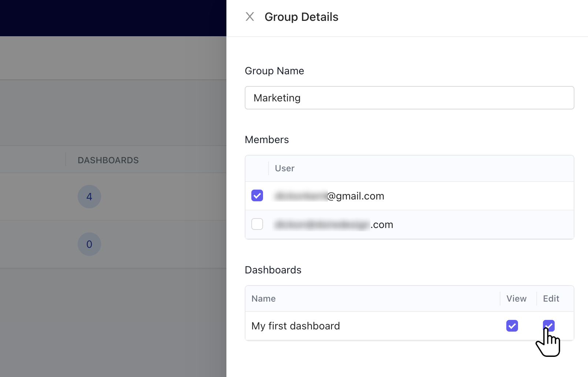
Task: Click the My first dashboard row name
Action: coord(296,326)
